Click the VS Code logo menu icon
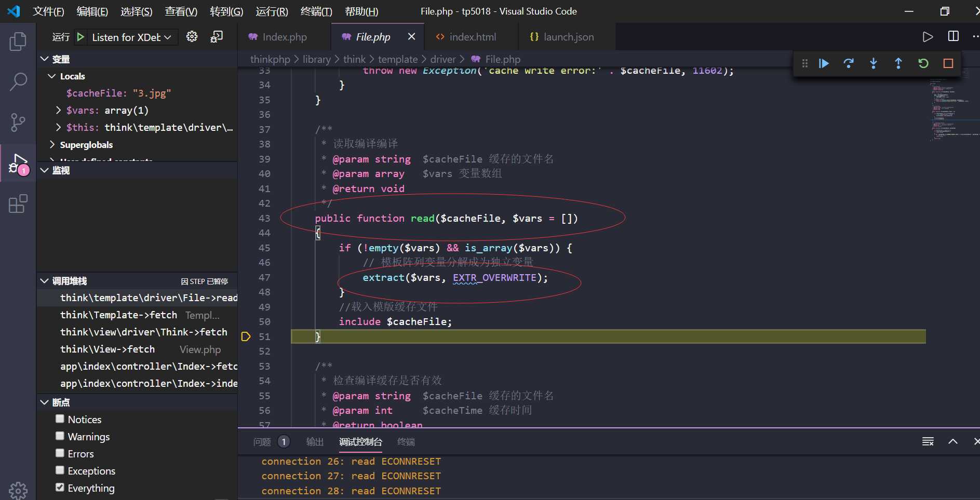This screenshot has width=980, height=500. tap(14, 11)
